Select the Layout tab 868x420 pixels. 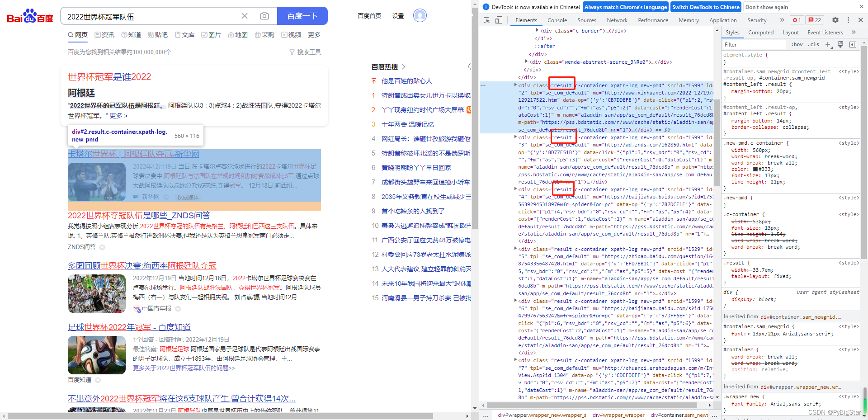pos(791,33)
